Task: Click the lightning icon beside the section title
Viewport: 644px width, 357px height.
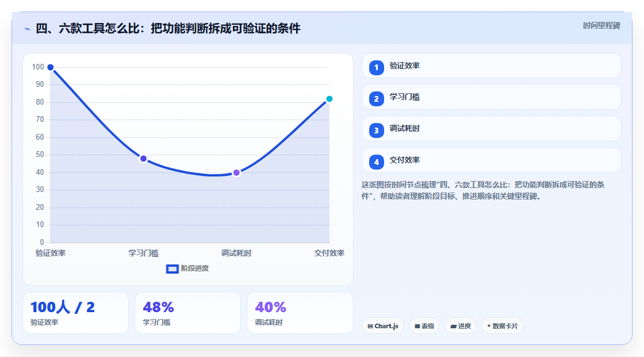Action: click(x=28, y=29)
